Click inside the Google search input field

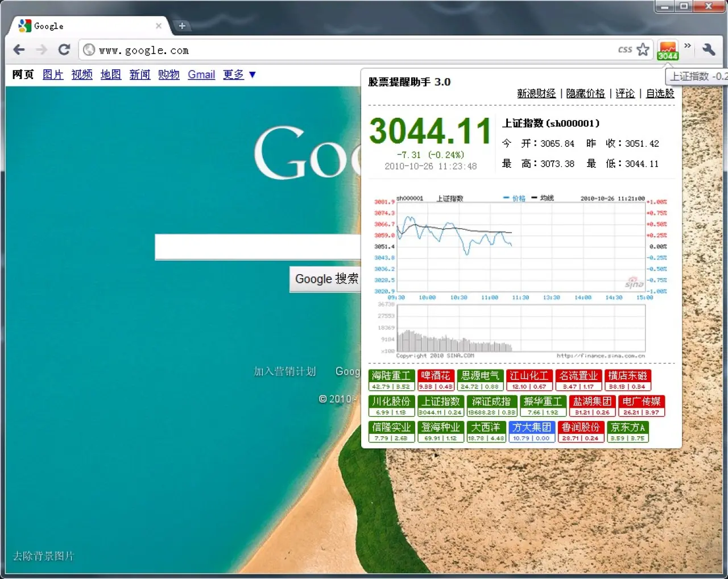coord(256,247)
